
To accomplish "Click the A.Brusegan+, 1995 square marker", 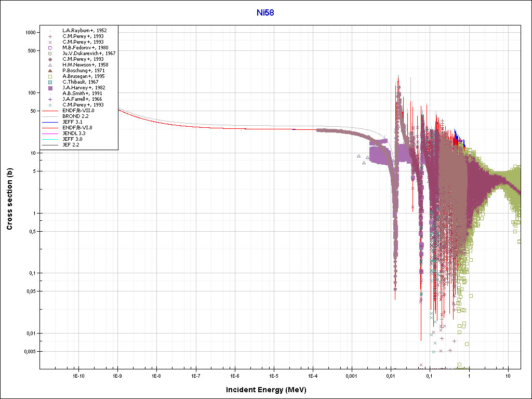I will click(50, 76).
